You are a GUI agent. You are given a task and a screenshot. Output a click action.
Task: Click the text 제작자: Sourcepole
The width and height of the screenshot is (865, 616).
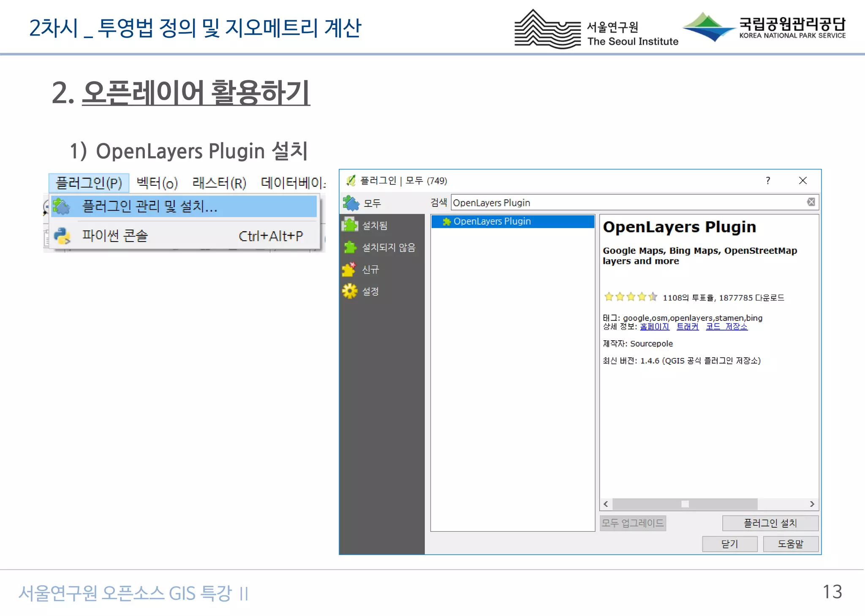pos(638,344)
